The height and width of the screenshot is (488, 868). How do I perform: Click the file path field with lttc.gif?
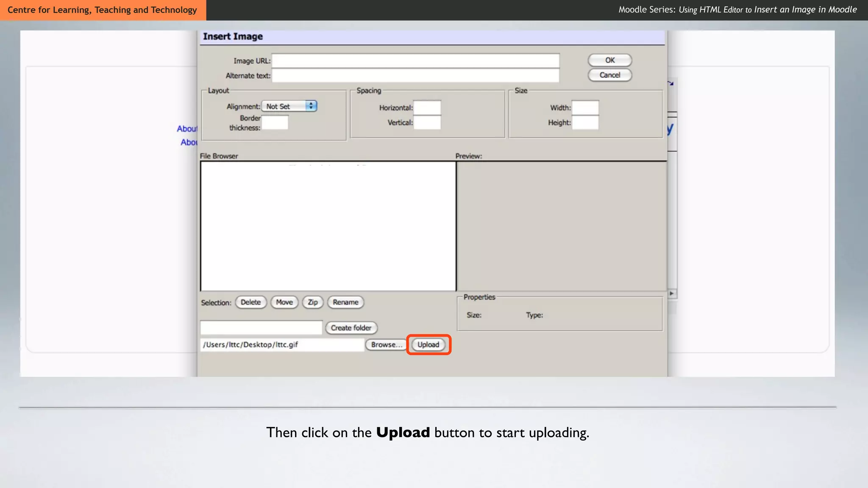[x=282, y=344]
